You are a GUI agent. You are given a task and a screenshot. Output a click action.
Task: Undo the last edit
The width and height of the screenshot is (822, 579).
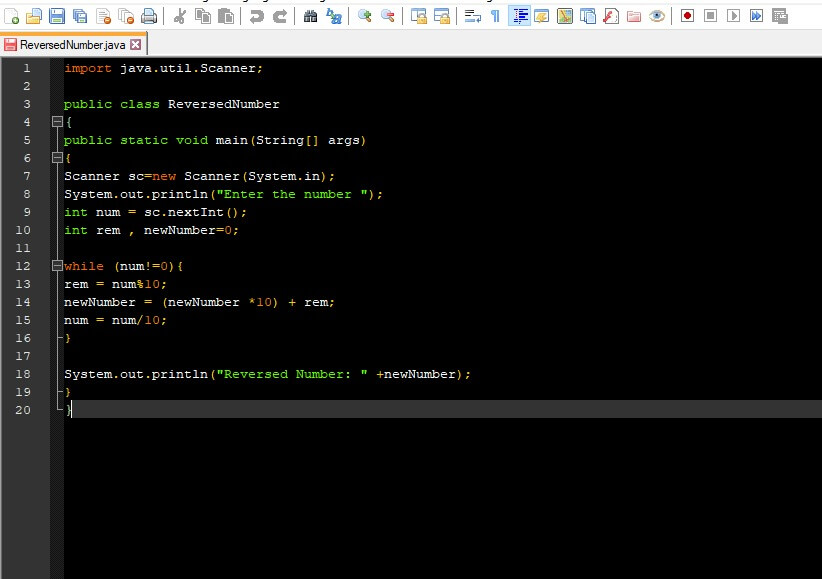[x=256, y=16]
